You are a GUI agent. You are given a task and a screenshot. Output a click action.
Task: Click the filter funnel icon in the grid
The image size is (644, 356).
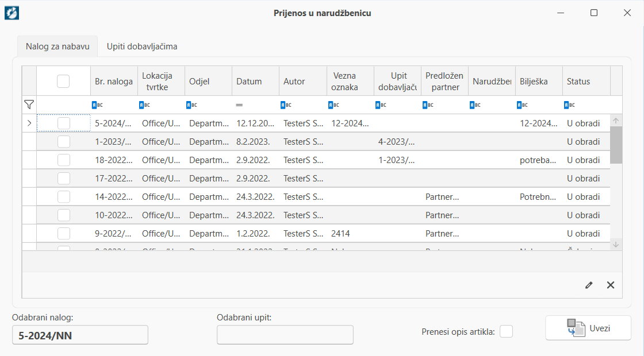[29, 105]
